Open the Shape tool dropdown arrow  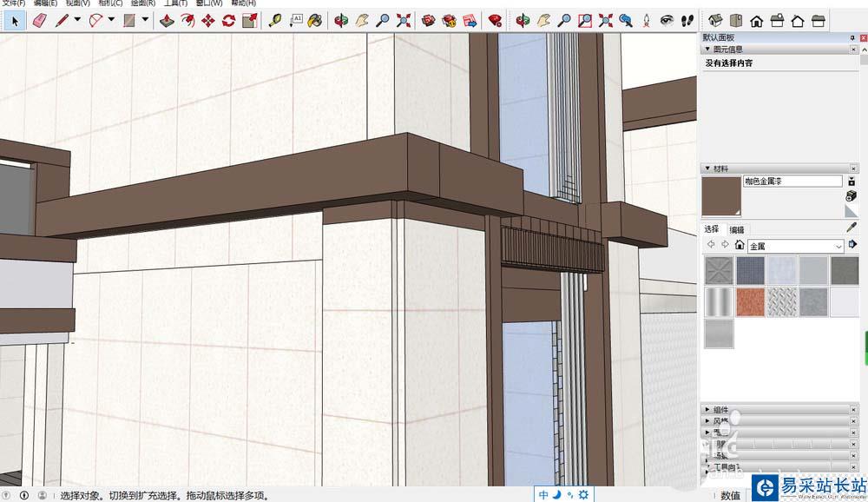pos(145,19)
